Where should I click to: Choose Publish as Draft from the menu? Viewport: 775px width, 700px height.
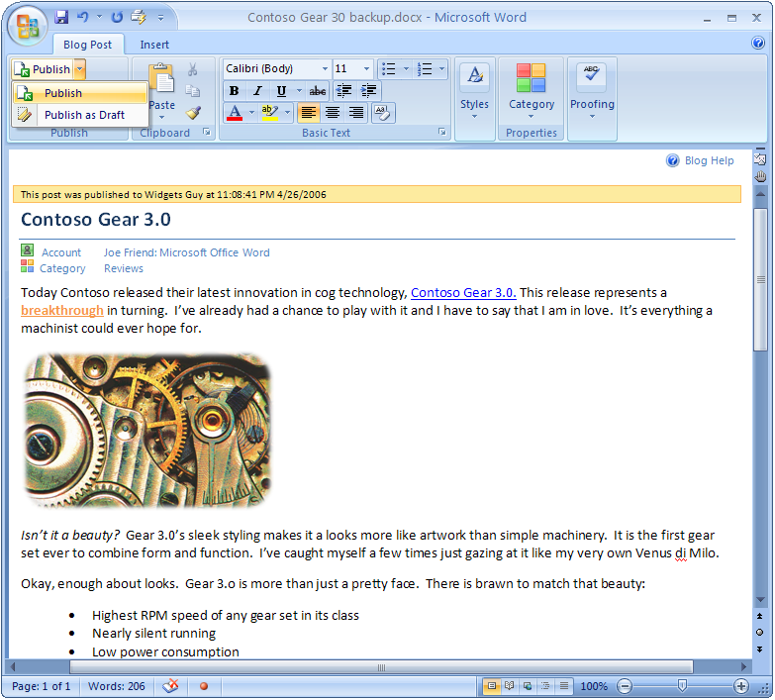(84, 115)
